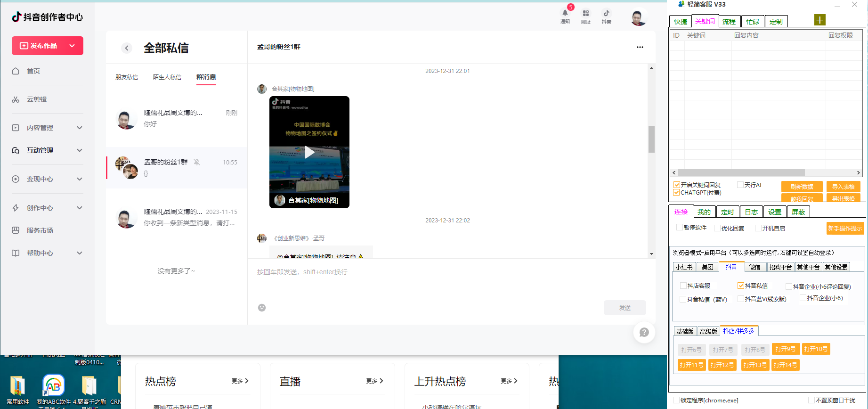The width and height of the screenshot is (868, 409).
Task: Open 云剪辑 scissors icon in sidebar
Action: [16, 99]
